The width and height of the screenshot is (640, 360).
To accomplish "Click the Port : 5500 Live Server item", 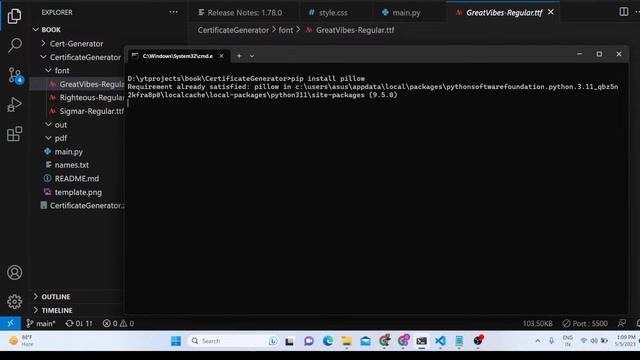I will [x=585, y=323].
